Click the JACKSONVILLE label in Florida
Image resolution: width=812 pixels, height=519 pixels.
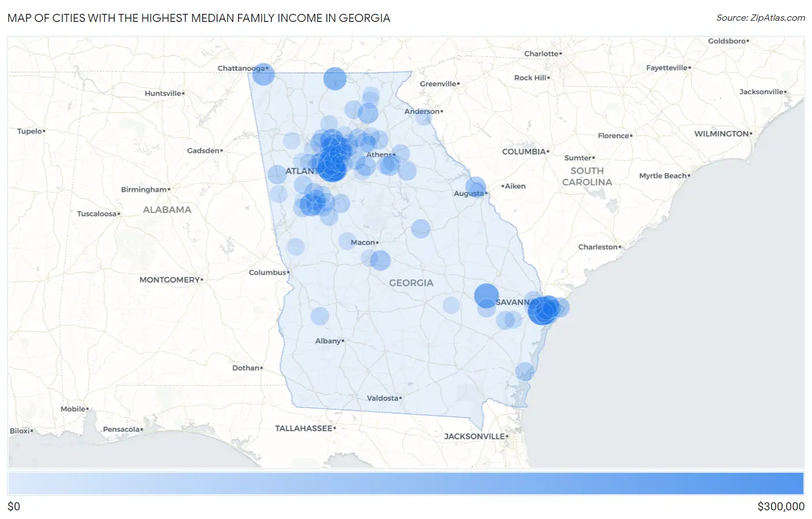(476, 436)
